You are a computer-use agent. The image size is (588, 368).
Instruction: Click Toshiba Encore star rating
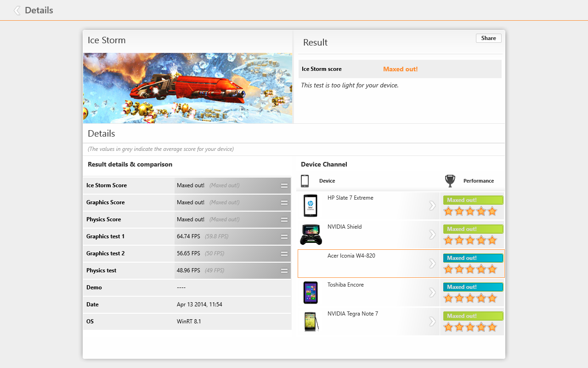[x=470, y=298]
